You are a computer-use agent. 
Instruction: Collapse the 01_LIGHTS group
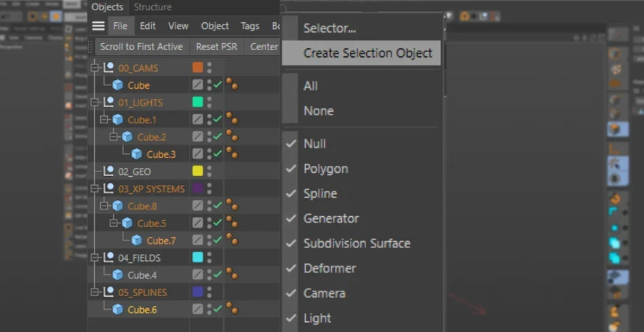(x=96, y=102)
